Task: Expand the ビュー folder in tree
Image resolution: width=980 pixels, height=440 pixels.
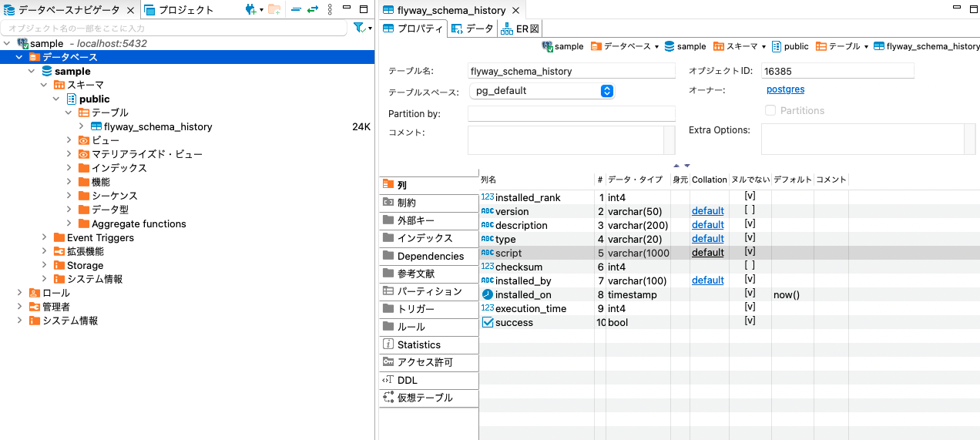Action: tap(69, 140)
